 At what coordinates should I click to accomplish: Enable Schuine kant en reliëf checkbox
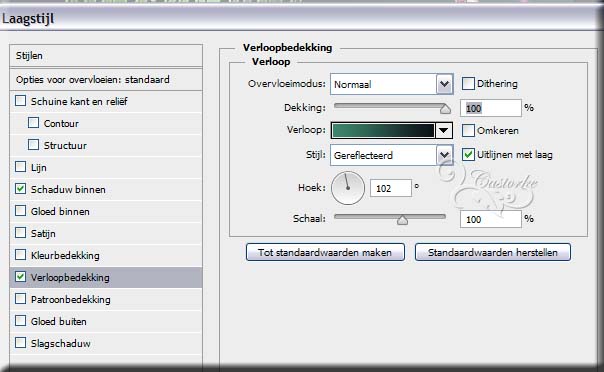20,101
